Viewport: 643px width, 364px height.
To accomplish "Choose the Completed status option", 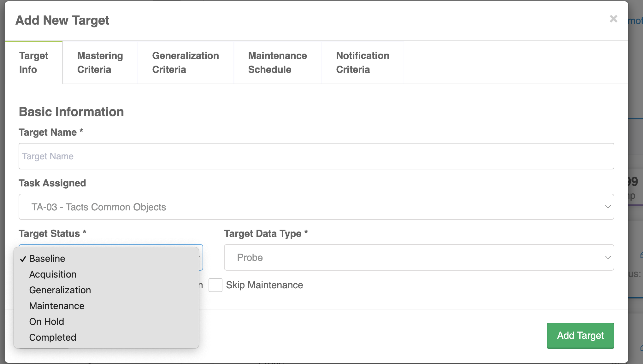I will click(53, 338).
